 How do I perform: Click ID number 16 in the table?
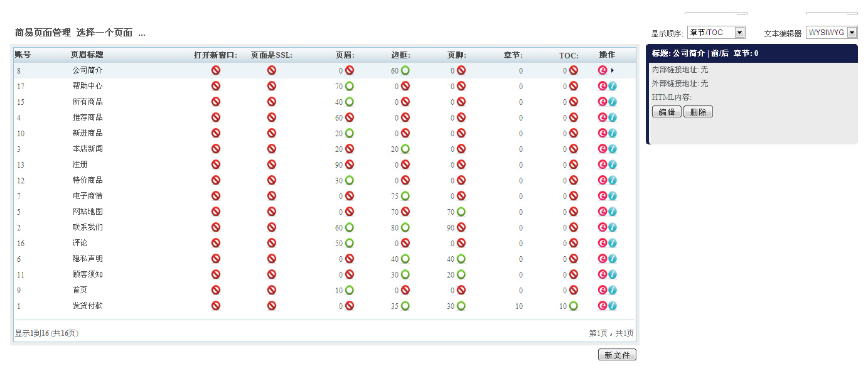click(21, 243)
